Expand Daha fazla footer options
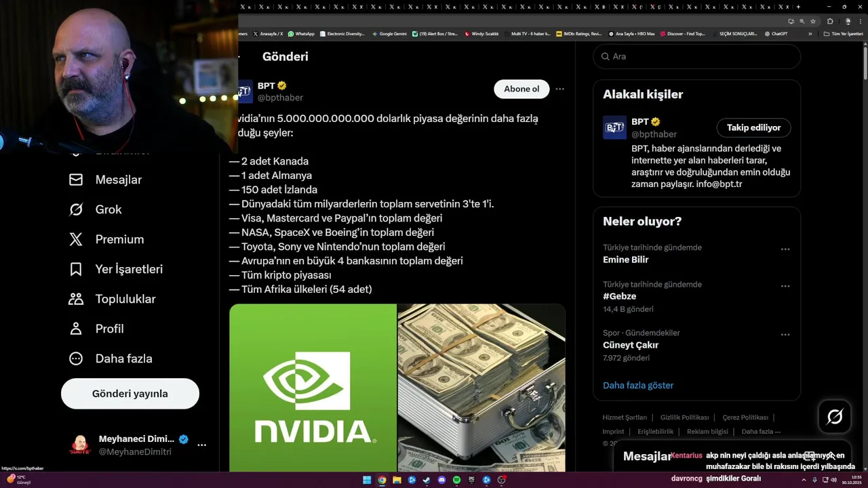Viewport: 868px width, 488px height. [761, 432]
